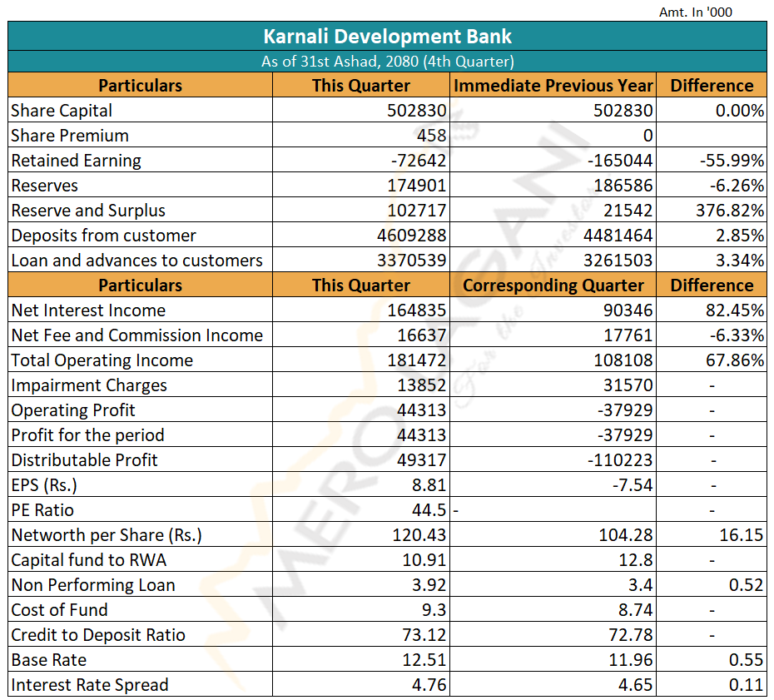This screenshot has height=700, width=774.
Task: Click previous year Retained Earning "-165044"
Action: tap(620, 161)
